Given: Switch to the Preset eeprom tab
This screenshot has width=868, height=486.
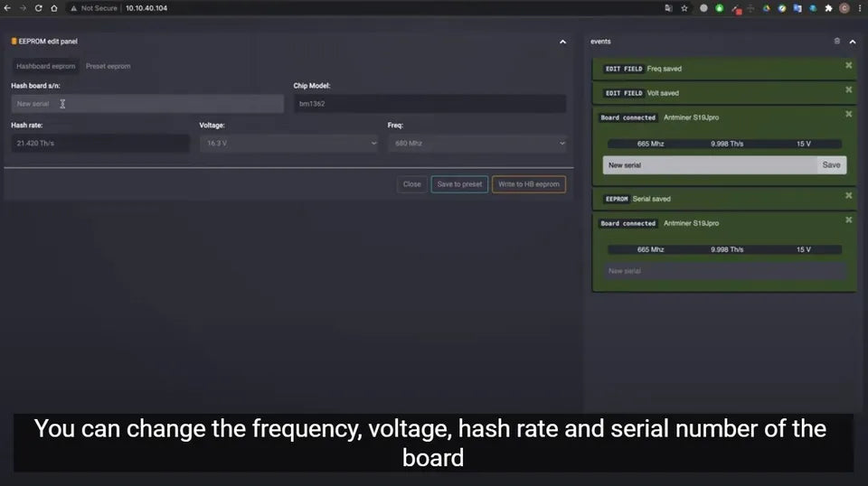Looking at the screenshot, I should point(107,66).
